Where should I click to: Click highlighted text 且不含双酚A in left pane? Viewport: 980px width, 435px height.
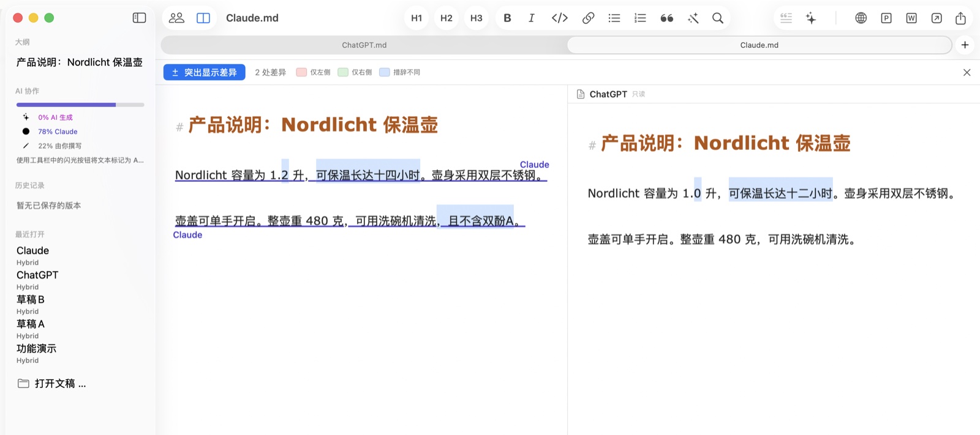[481, 221]
